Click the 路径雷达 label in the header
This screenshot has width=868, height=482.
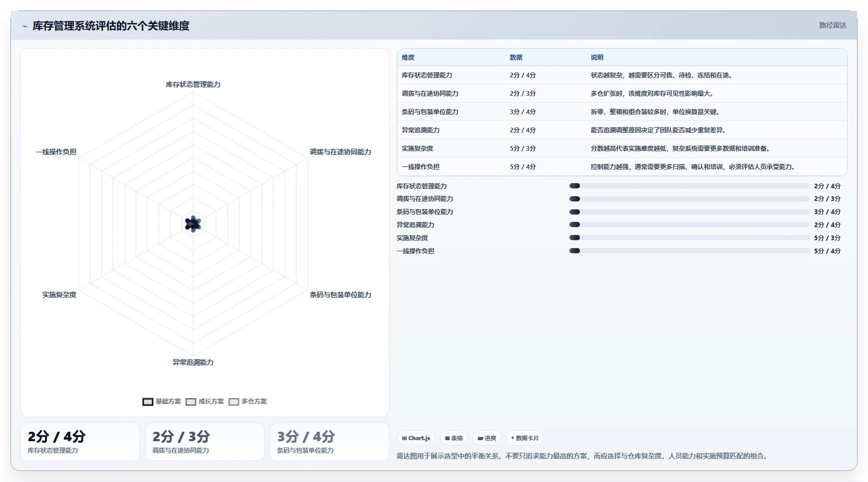pyautogui.click(x=832, y=25)
